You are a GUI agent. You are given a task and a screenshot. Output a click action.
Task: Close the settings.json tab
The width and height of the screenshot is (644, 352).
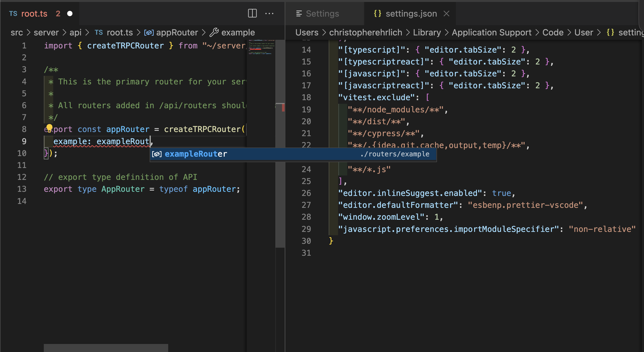pos(446,14)
